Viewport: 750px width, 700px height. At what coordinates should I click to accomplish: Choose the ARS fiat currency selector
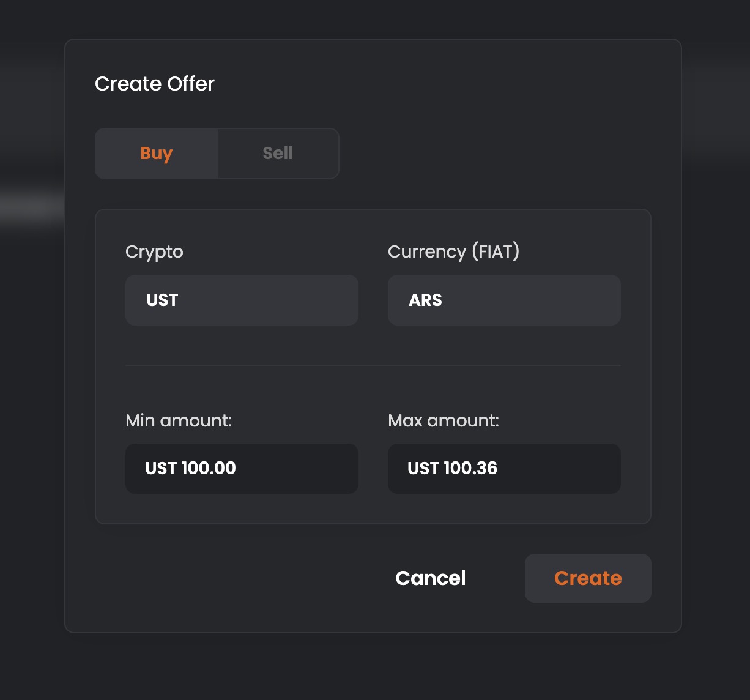click(504, 300)
